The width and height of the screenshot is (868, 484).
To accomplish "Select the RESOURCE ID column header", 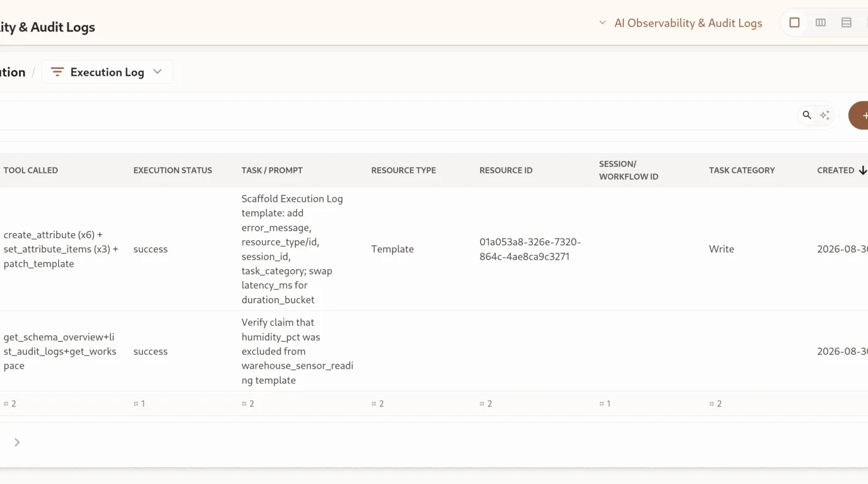I will click(x=506, y=170).
